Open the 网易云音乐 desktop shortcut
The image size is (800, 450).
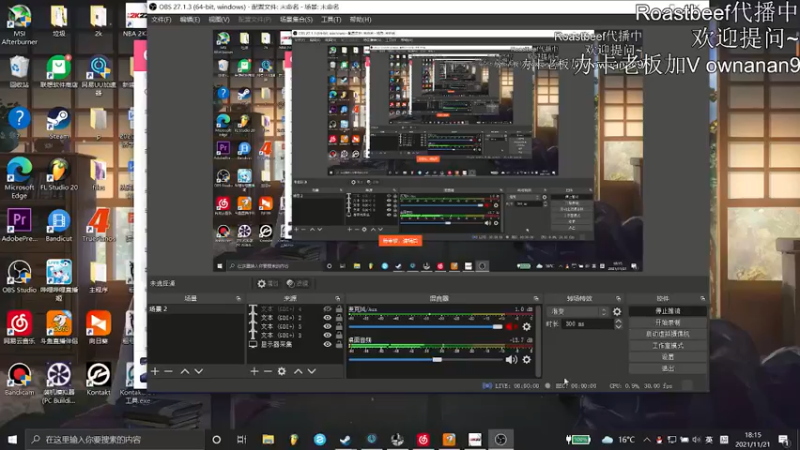pos(19,328)
